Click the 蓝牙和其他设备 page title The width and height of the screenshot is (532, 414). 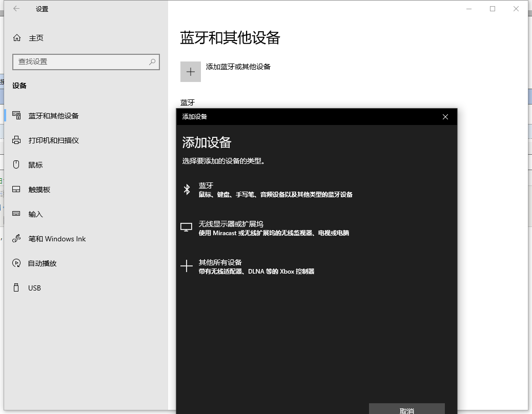(230, 37)
